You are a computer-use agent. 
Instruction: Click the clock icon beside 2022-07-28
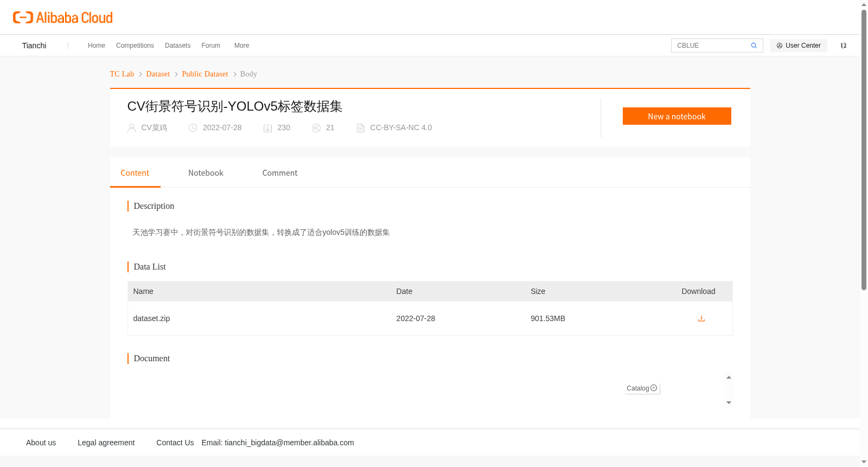(x=193, y=128)
